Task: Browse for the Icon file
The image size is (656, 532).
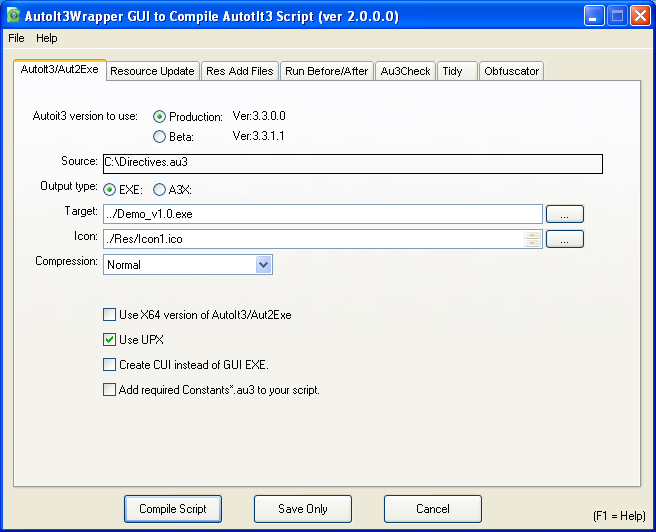Action: tap(564, 239)
